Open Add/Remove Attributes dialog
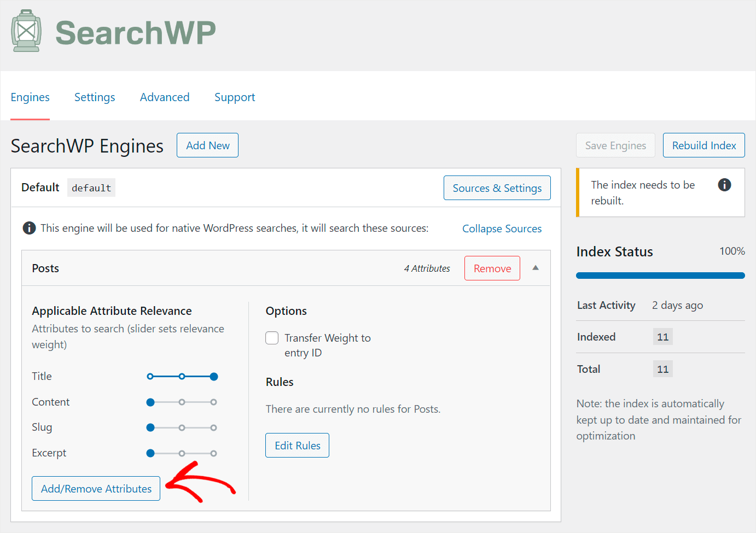 point(96,489)
